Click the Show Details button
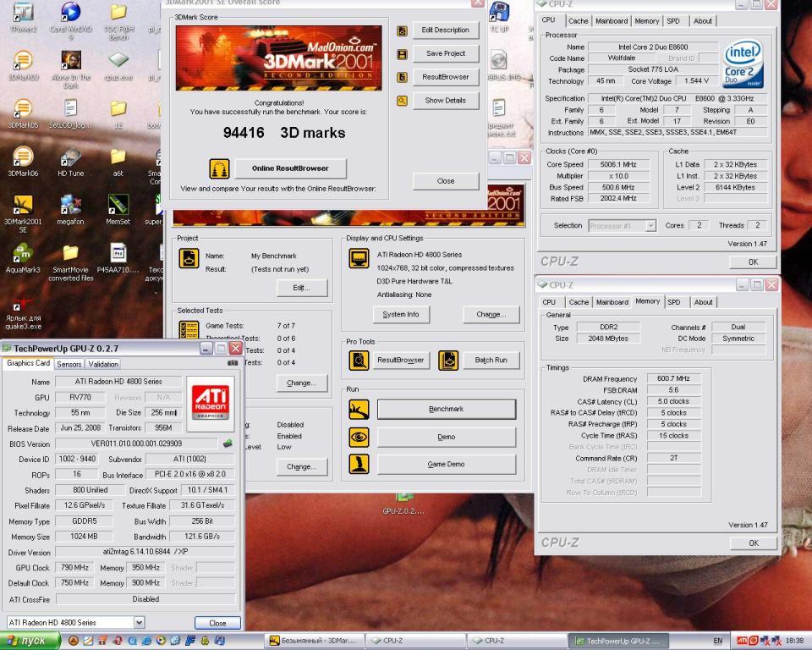This screenshot has width=812, height=650. point(446,100)
